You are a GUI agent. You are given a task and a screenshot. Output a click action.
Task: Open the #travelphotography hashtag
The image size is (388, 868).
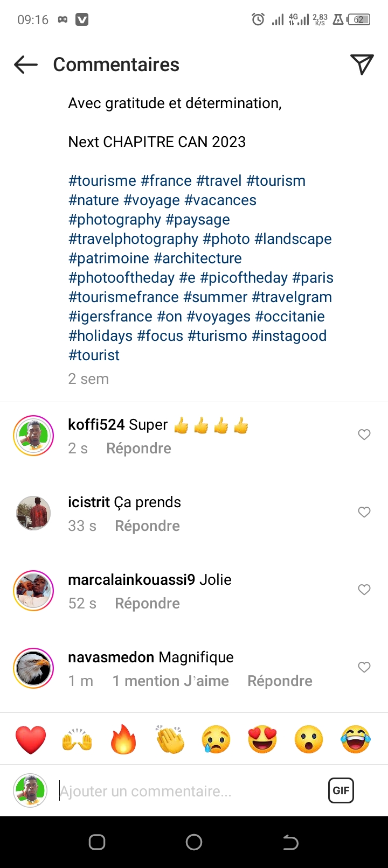[x=133, y=239]
